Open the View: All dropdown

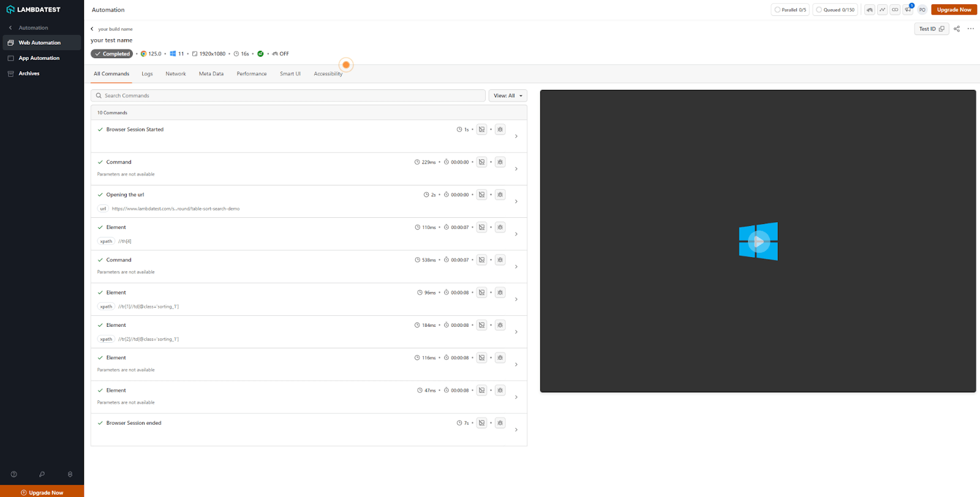tap(508, 95)
